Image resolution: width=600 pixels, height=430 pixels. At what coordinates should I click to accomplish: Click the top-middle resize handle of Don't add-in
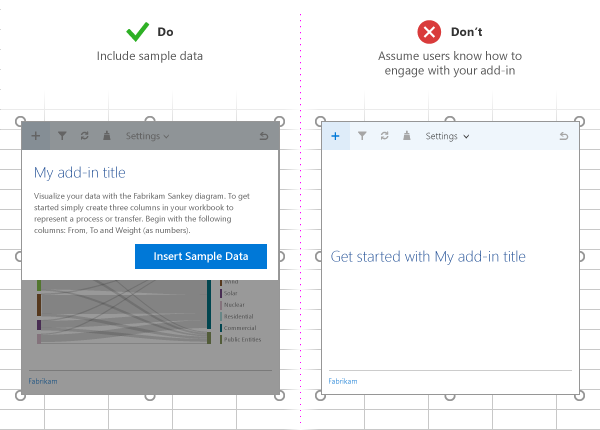(x=450, y=121)
